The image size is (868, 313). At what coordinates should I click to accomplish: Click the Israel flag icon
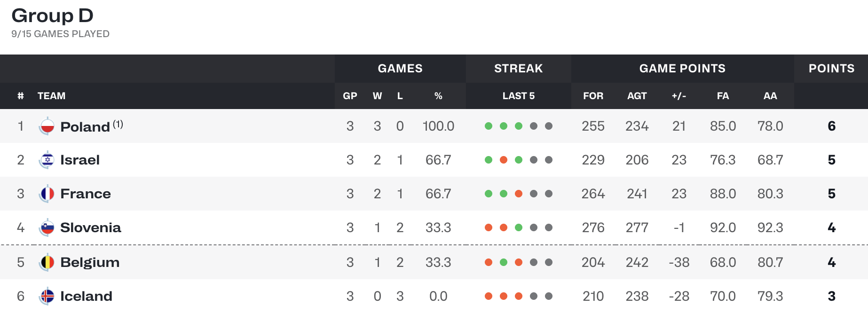click(47, 160)
